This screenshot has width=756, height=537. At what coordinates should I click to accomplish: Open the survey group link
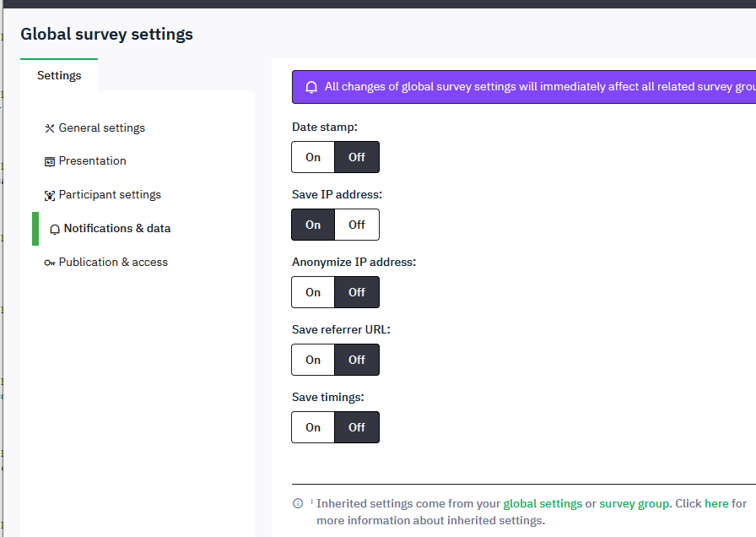pyautogui.click(x=634, y=503)
